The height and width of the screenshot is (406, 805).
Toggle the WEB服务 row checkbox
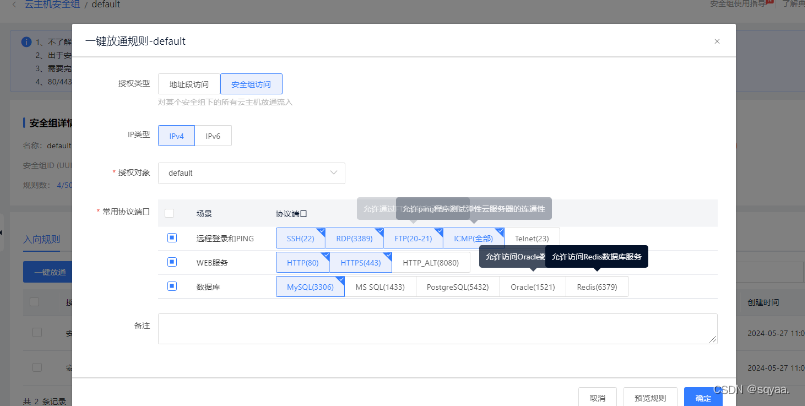172,262
